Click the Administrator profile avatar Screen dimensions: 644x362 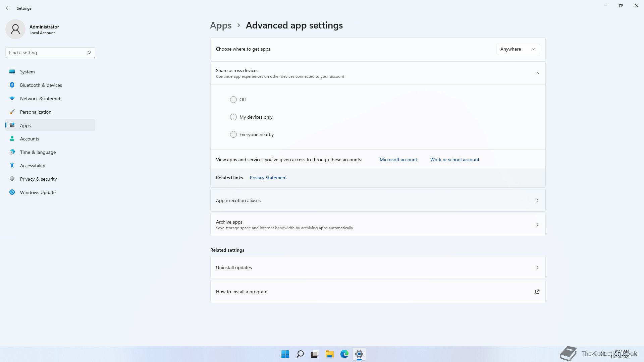[15, 29]
